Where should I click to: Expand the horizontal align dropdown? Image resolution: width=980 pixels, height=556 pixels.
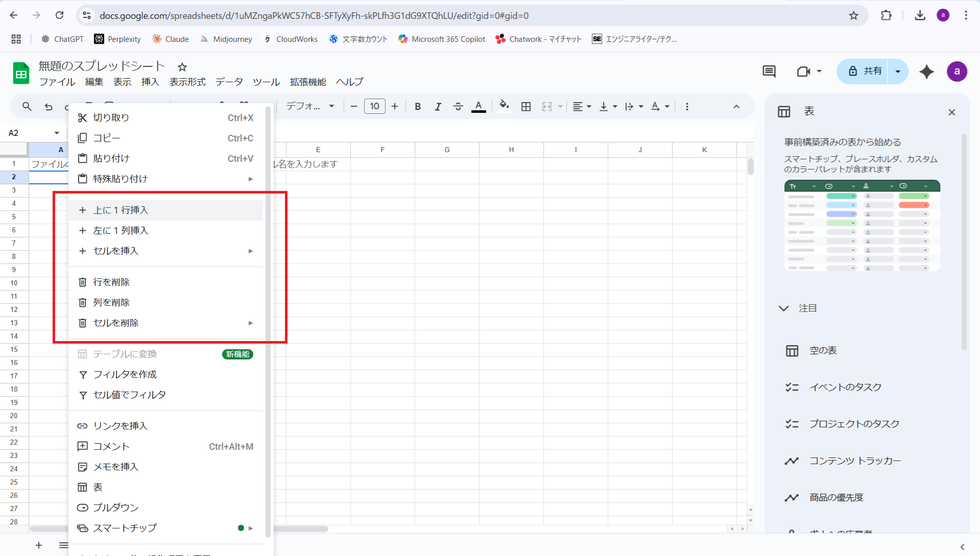[x=582, y=106]
